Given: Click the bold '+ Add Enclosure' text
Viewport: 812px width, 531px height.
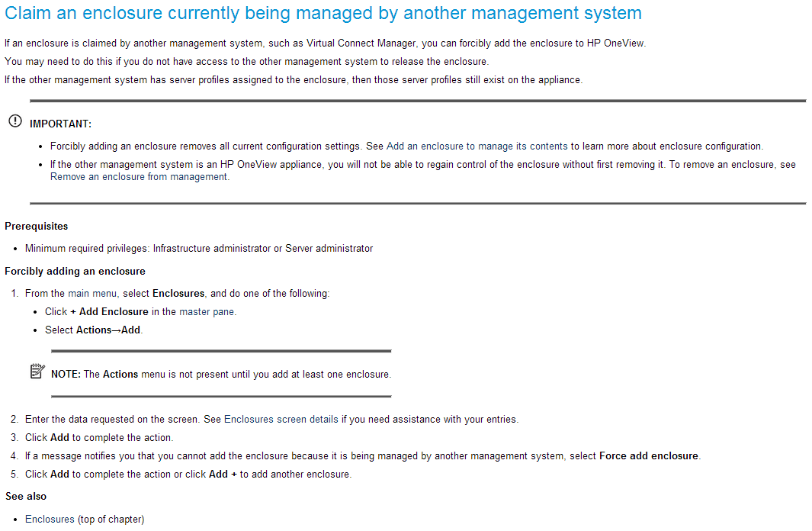Looking at the screenshot, I should click(x=109, y=312).
